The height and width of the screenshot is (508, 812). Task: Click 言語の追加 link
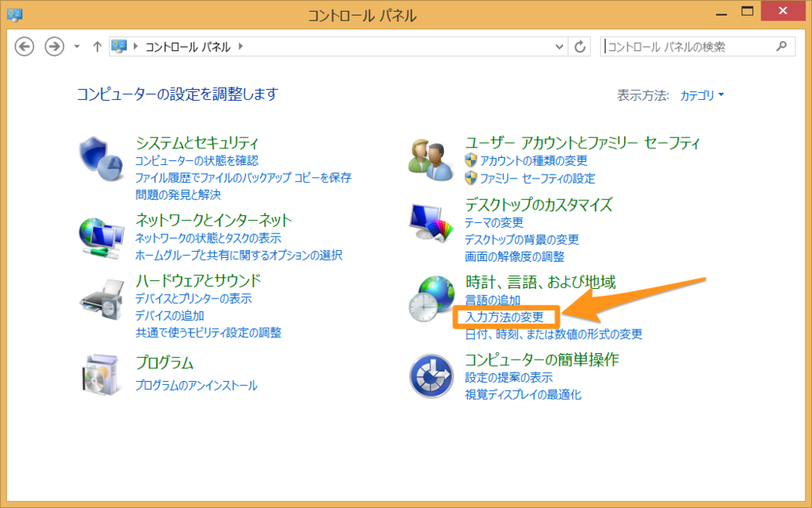[491, 300]
